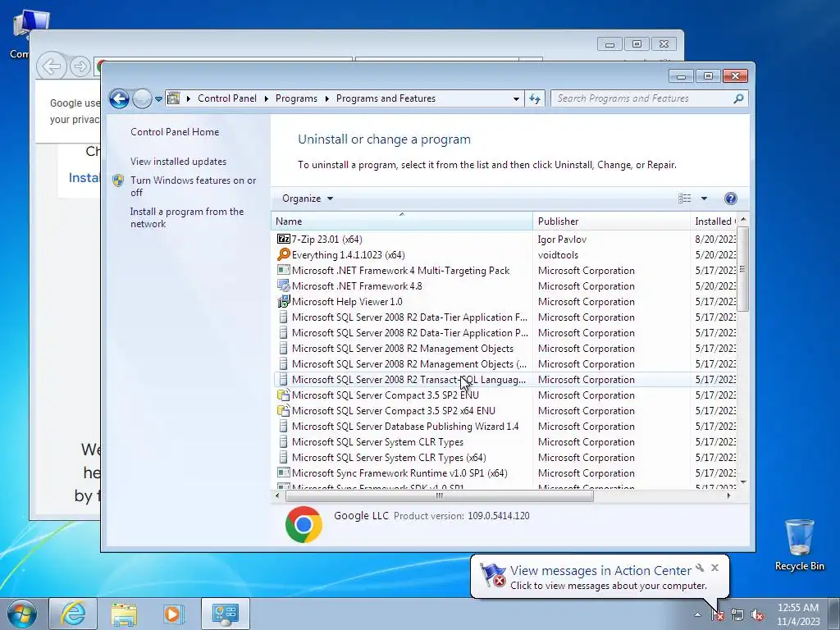Sort by the Publisher column header
Viewport: 840px width, 630px height.
pos(611,221)
